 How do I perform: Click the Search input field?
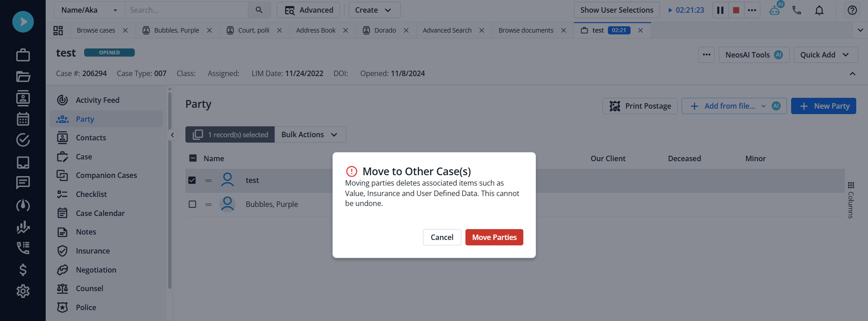pyautogui.click(x=186, y=10)
